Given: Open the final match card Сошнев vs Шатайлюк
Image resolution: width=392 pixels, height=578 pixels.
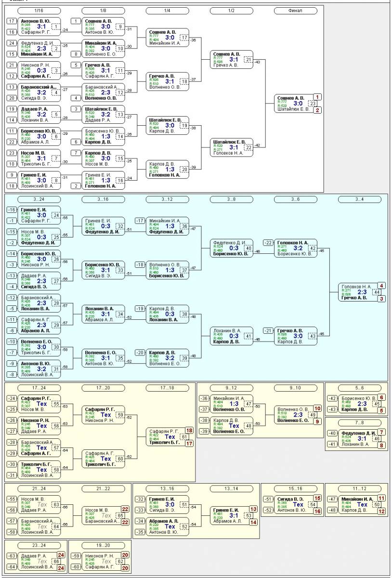Looking at the screenshot, I should 296,103.
